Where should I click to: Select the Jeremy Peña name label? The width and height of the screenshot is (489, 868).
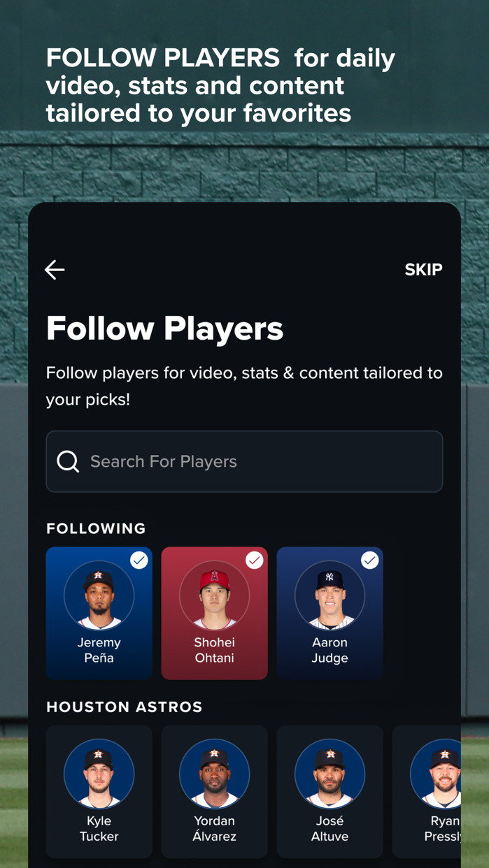[x=99, y=650]
